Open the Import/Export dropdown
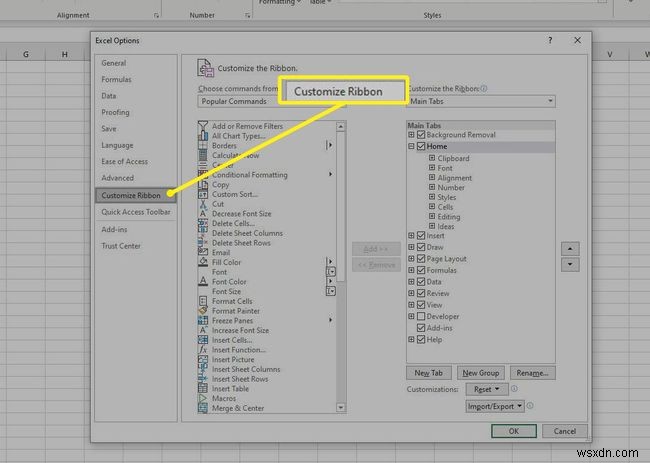650x463 pixels. pyautogui.click(x=495, y=406)
